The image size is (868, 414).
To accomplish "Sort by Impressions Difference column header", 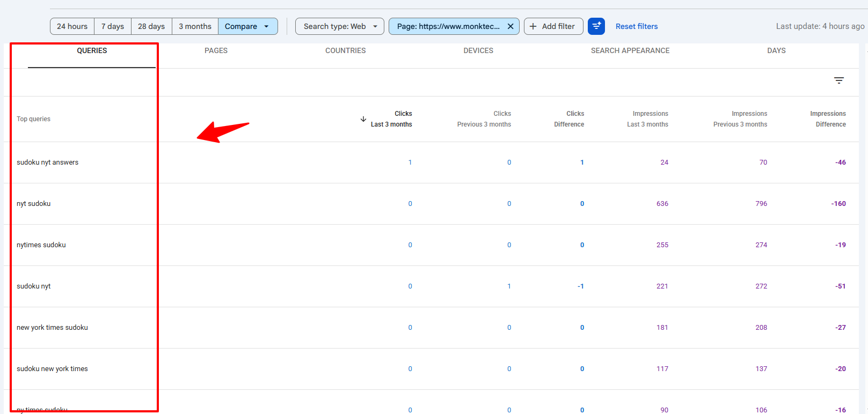I will pyautogui.click(x=828, y=119).
